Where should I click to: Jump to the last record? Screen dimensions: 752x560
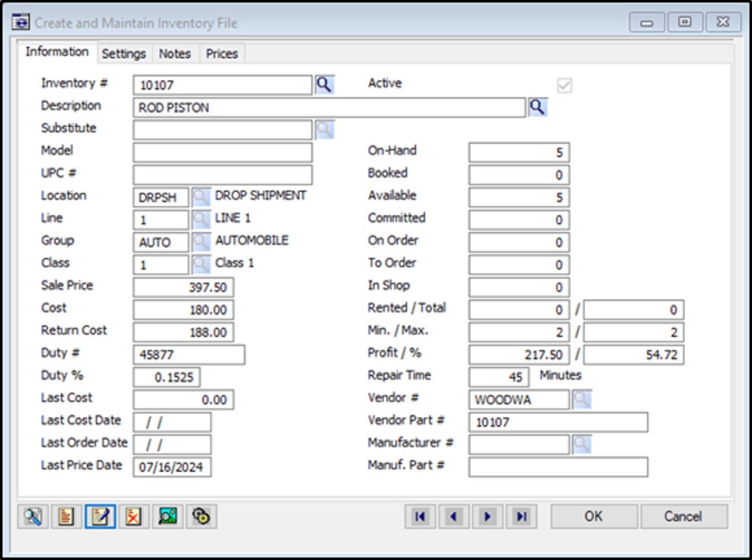(x=521, y=517)
